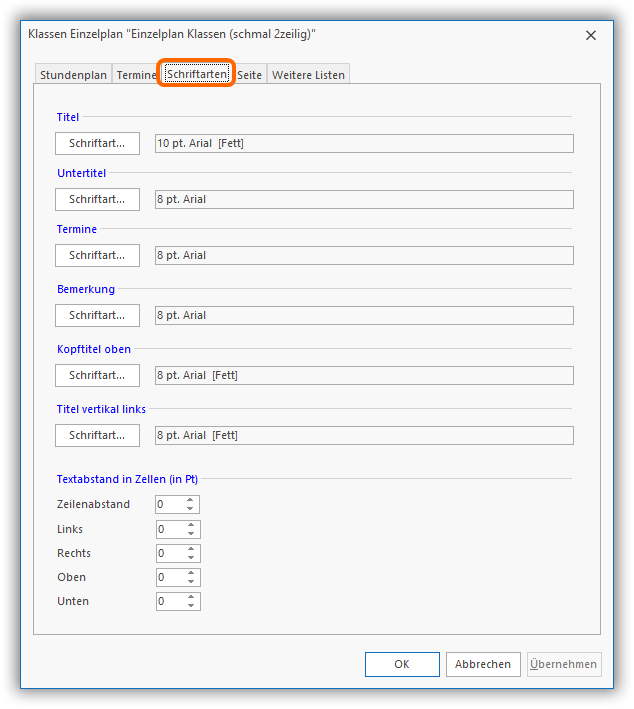Image resolution: width=634 pixels, height=709 pixels.
Task: Switch to the Termine tab
Action: click(135, 75)
